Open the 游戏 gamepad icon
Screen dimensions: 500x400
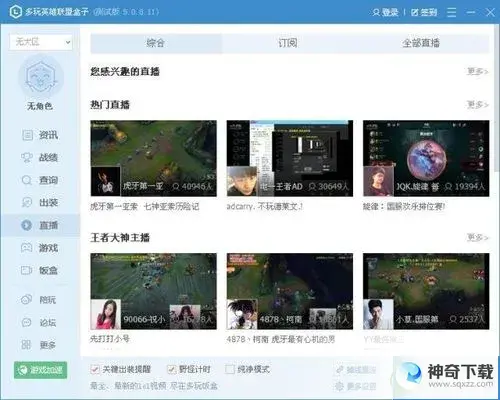[27, 248]
